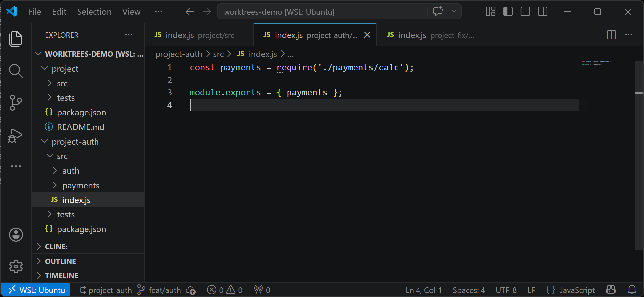This screenshot has width=644, height=297.
Task: Expand the tests folder under project
Action: [x=88, y=98]
